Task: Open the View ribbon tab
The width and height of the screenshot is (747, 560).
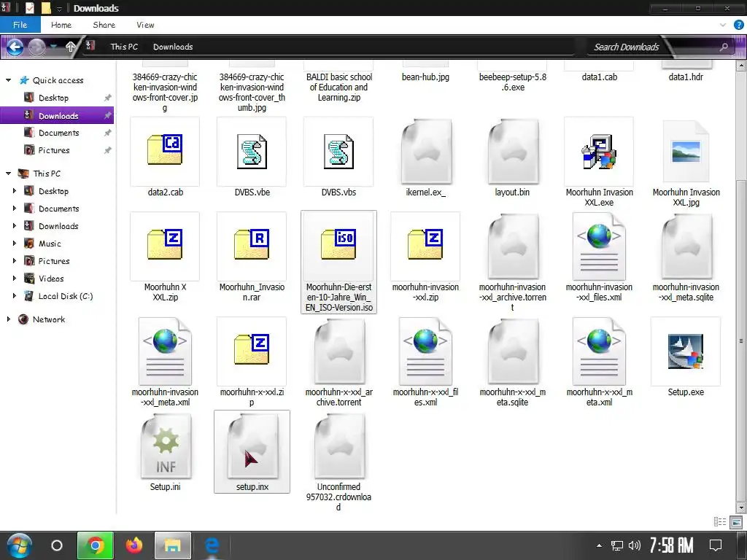Action: tap(145, 25)
